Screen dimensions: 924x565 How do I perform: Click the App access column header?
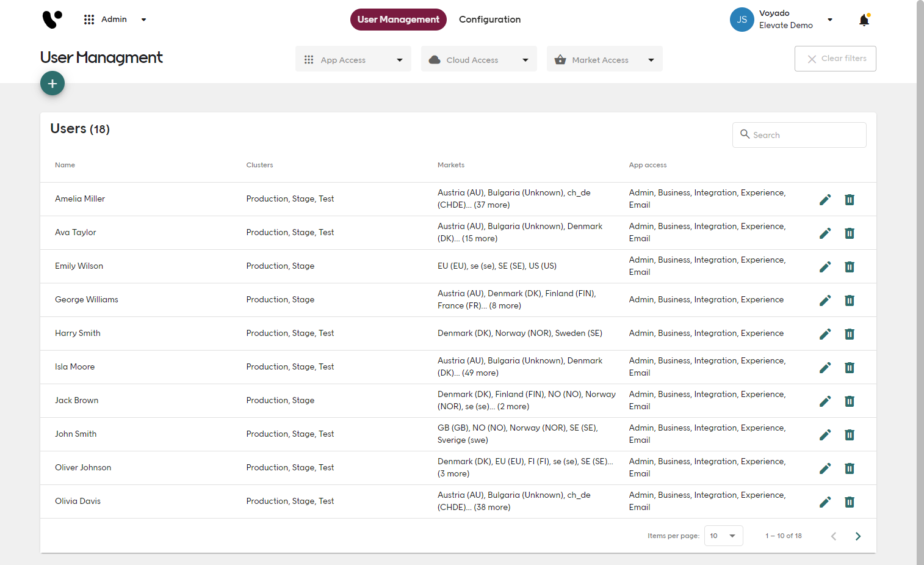(x=648, y=165)
